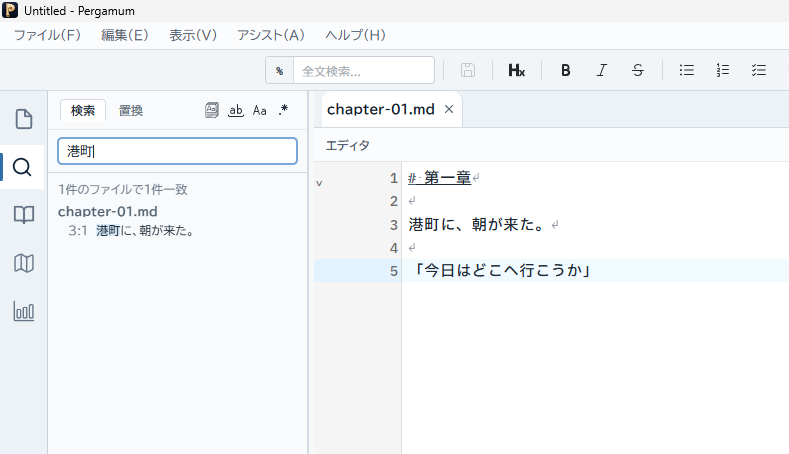Toggle the dictionary-book search option
789x454 pixels.
[212, 110]
